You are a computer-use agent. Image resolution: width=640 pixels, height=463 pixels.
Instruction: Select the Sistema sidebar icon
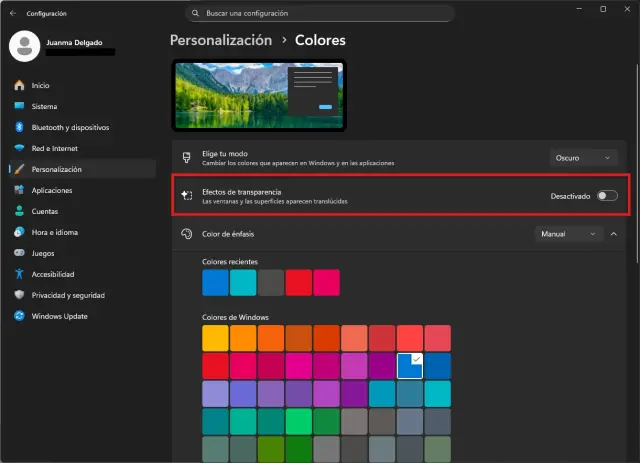[19, 106]
